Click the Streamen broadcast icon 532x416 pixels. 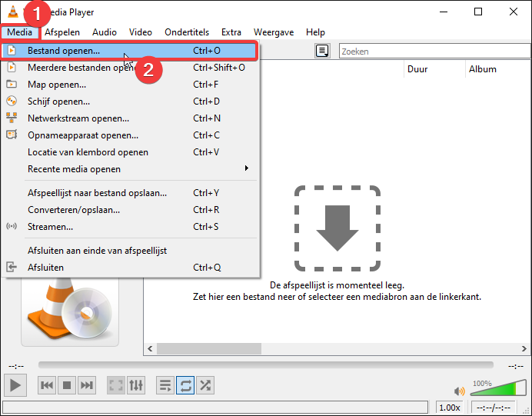[12, 226]
